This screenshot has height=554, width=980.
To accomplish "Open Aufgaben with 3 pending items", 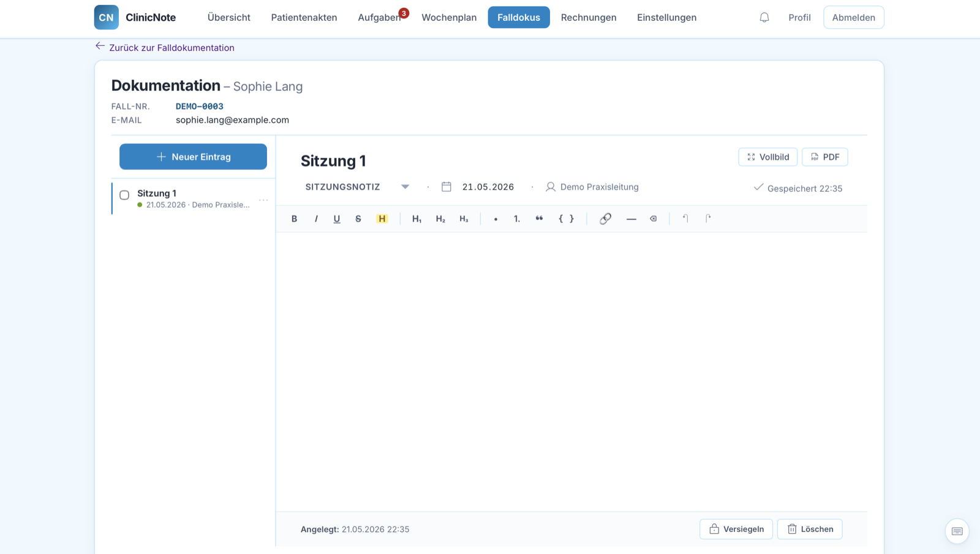I will [380, 17].
